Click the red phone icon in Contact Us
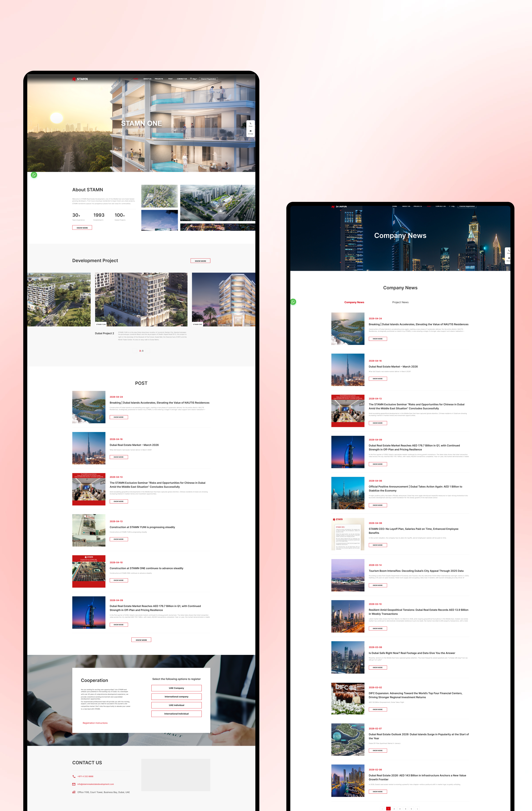The width and height of the screenshot is (532, 811). click(x=74, y=776)
